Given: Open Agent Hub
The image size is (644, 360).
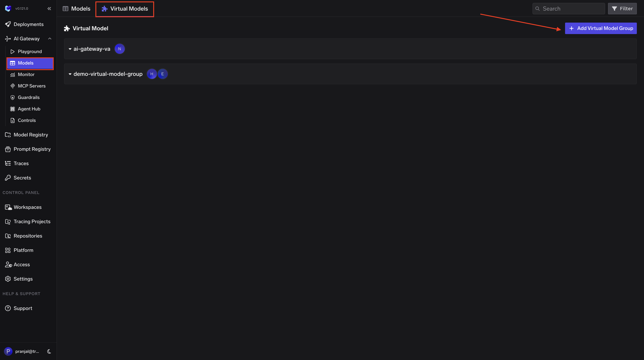Looking at the screenshot, I should [29, 109].
